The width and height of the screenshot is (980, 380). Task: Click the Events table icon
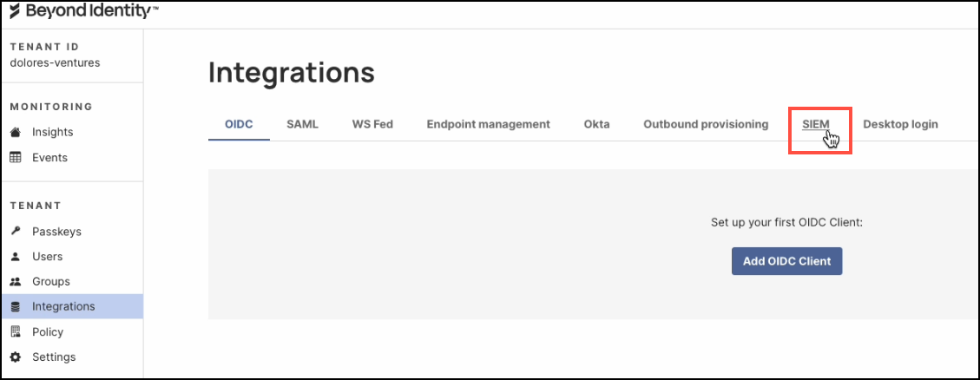tap(15, 158)
